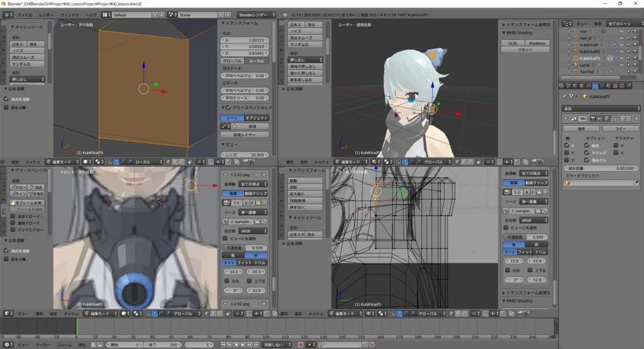Image resolution: width=644 pixels, height=349 pixels.
Task: Hide the Hair object via its eye icon
Action: coord(622,31)
